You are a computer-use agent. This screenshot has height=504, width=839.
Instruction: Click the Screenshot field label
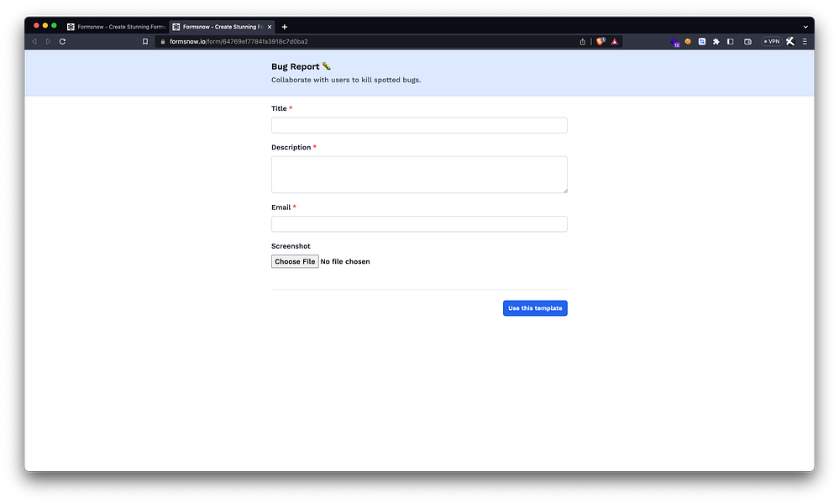291,246
